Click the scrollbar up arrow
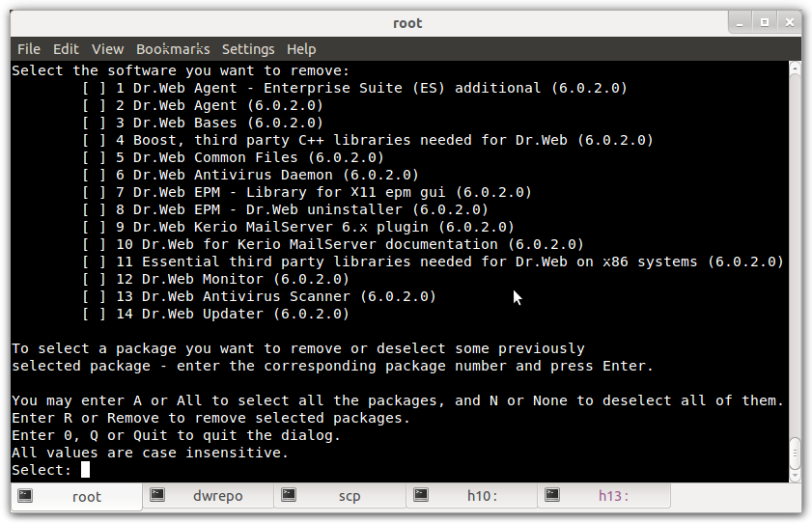Viewport: 812px width, 523px height. pos(795,69)
